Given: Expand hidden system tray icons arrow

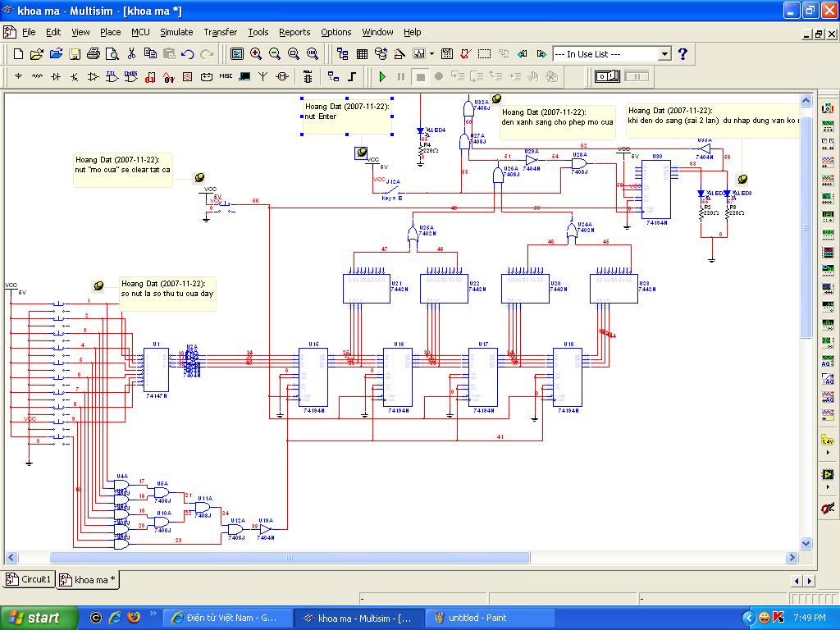Looking at the screenshot, I should point(748,618).
